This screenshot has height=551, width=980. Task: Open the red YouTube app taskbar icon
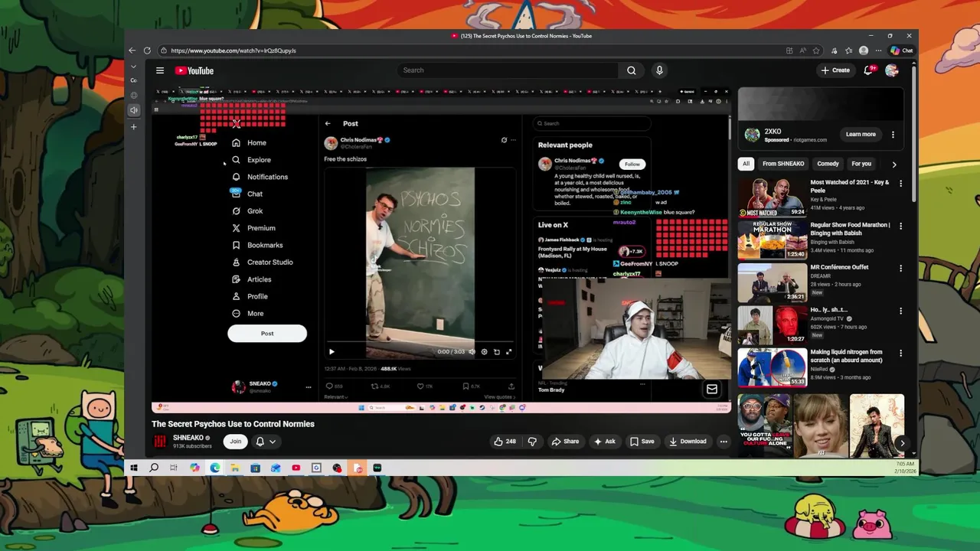(x=296, y=468)
